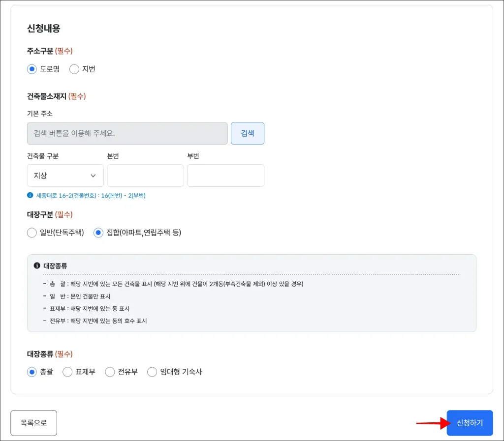Viewport: 504px width, 441px height.
Task: Select the 표제부 ledger kind radio
Action: (x=67, y=372)
